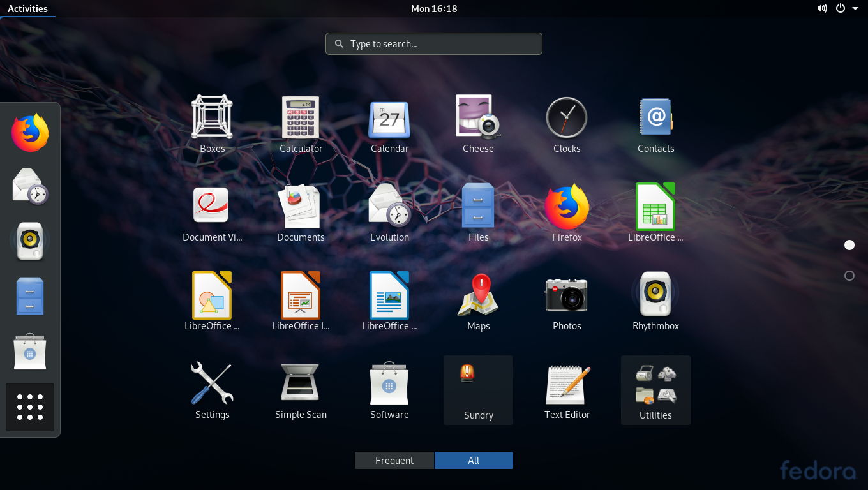This screenshot has height=490, width=868.
Task: Click the power icon in top bar
Action: (840, 8)
